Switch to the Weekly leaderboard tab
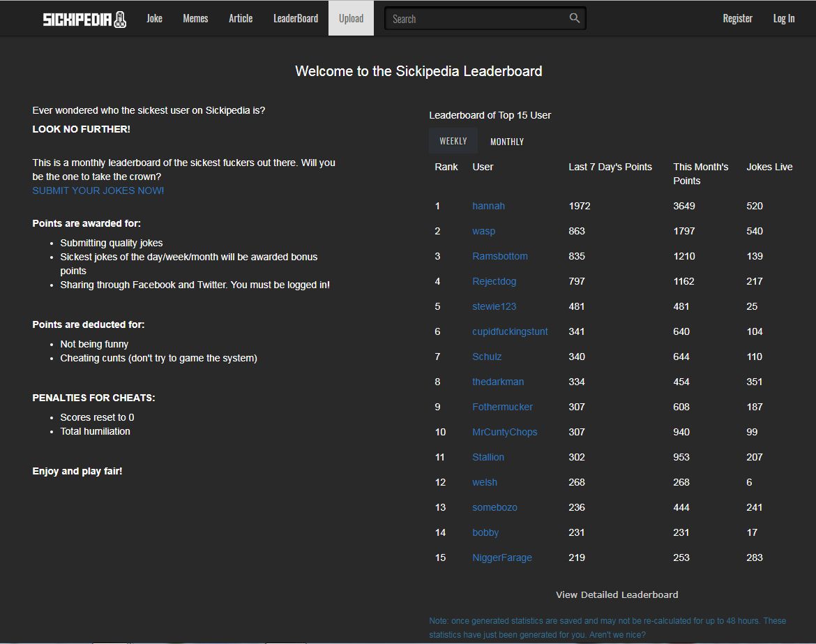Image resolution: width=816 pixels, height=644 pixels. tap(453, 141)
